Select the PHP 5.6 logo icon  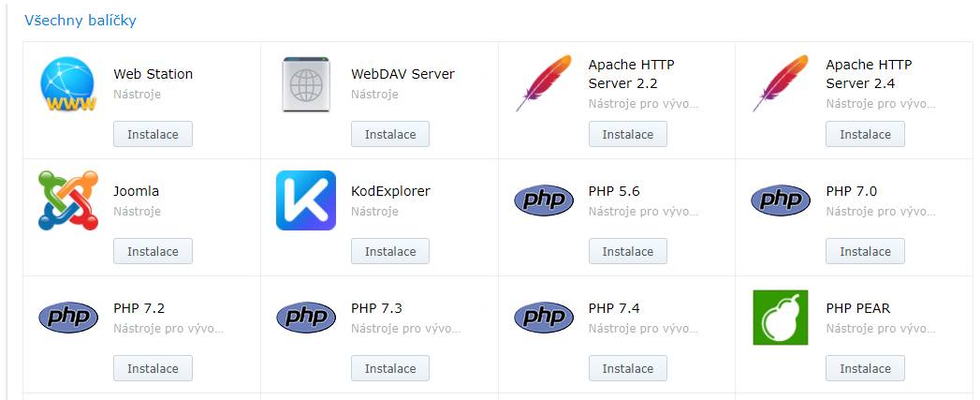(x=543, y=200)
